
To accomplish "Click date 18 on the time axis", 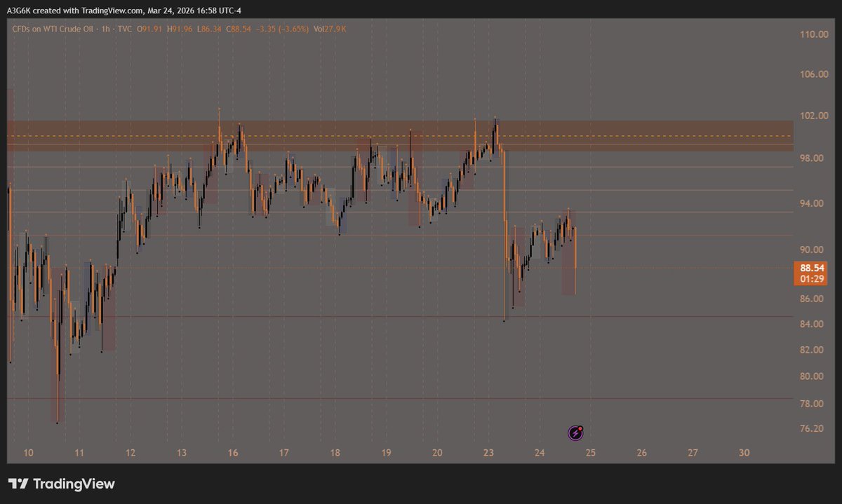I will [335, 453].
